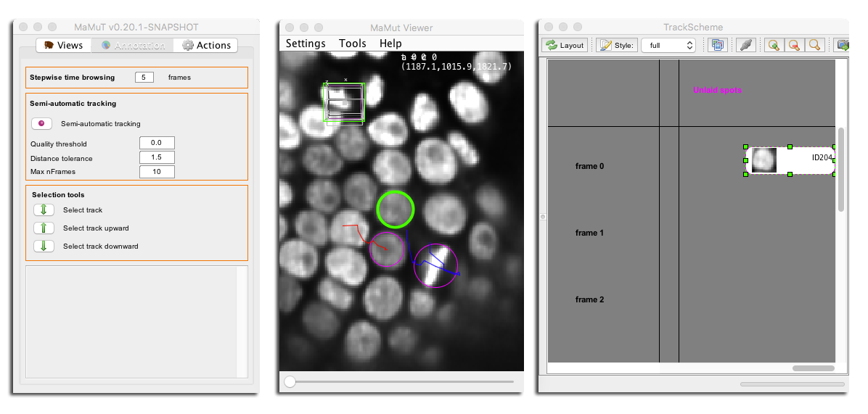Click the zoom in magnifier icon
The height and width of the screenshot is (414, 868).
[774, 46]
